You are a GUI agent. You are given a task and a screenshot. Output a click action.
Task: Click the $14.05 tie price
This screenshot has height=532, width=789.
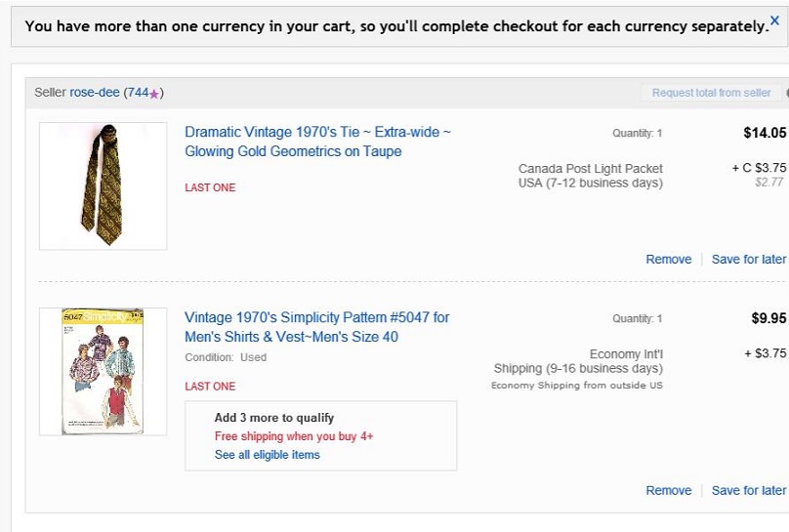(x=764, y=133)
